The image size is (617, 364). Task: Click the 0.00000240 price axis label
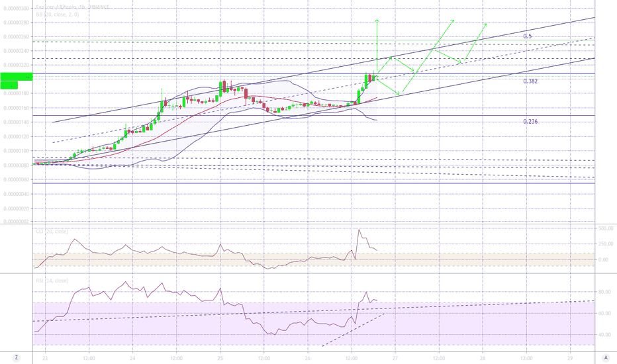(x=16, y=51)
